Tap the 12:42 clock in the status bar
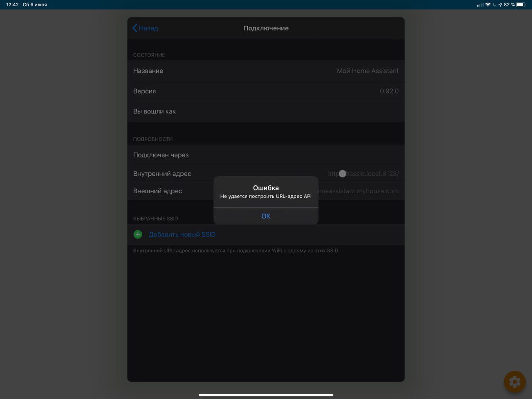Viewport: 532px width, 399px height. pos(12,5)
